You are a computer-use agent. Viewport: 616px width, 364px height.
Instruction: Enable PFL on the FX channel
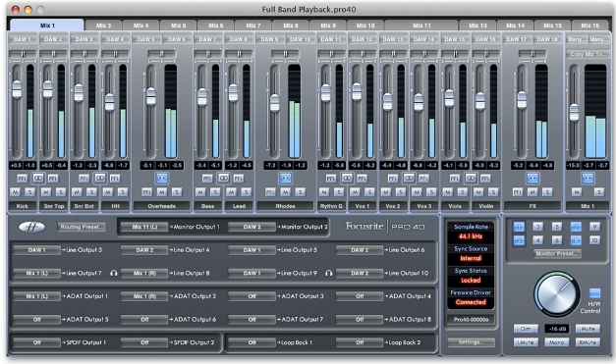(518, 192)
